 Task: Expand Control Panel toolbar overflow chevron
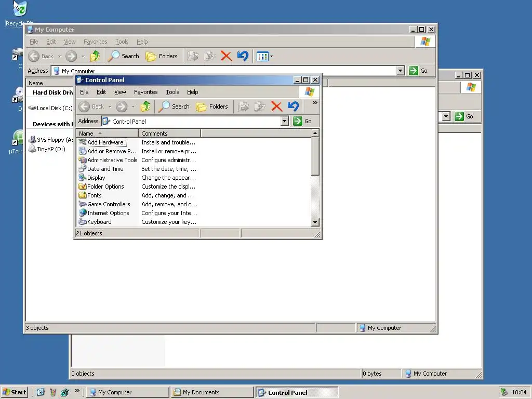315,103
